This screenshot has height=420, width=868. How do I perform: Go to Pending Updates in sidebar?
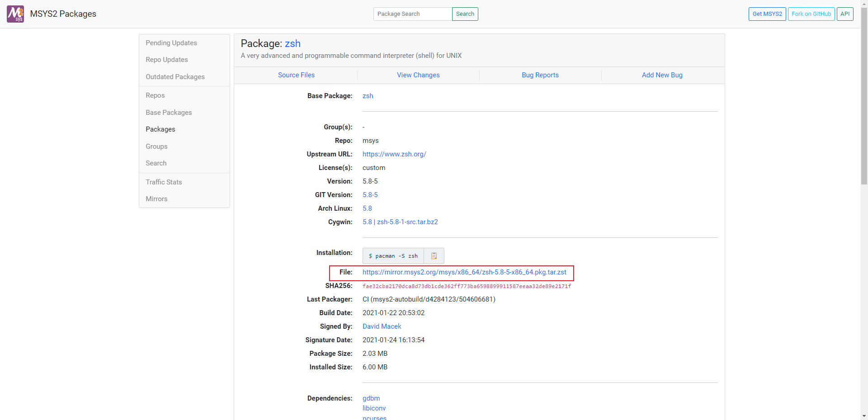[171, 43]
